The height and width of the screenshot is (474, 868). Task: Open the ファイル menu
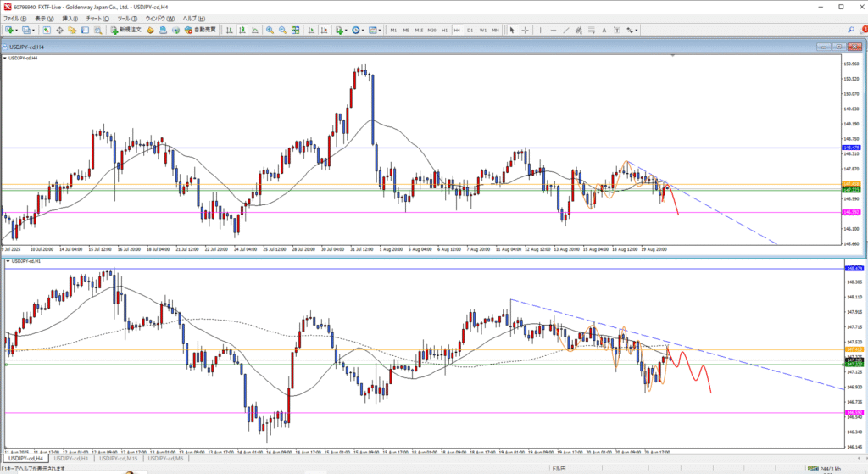(x=15, y=19)
